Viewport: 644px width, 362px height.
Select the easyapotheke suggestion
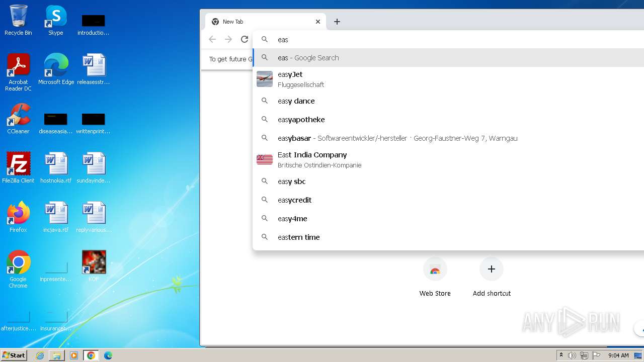coord(448,120)
